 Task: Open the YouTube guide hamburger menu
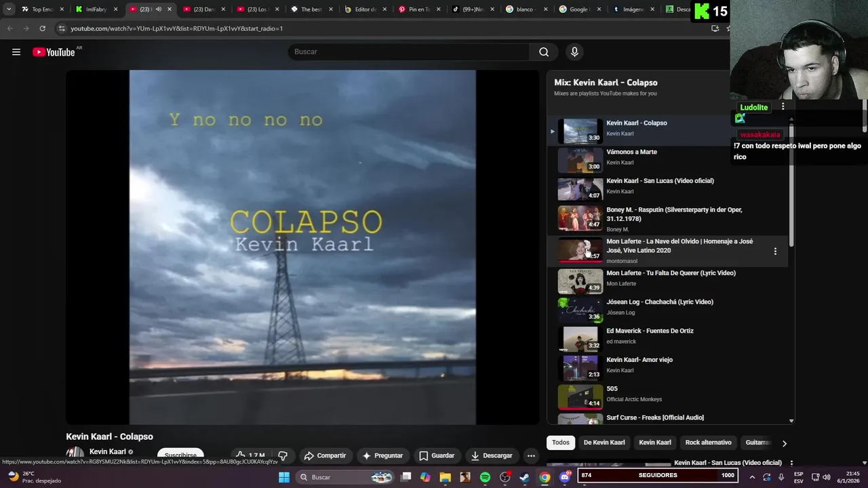[x=16, y=52]
